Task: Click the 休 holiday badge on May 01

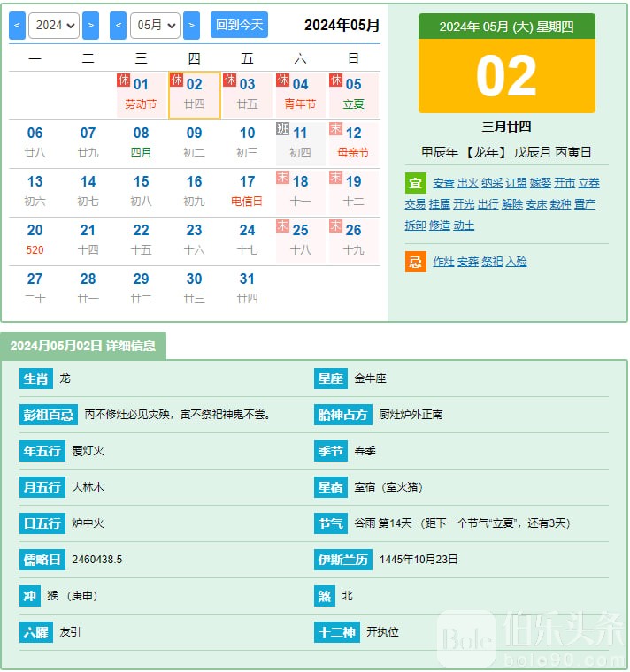Action: point(124,80)
